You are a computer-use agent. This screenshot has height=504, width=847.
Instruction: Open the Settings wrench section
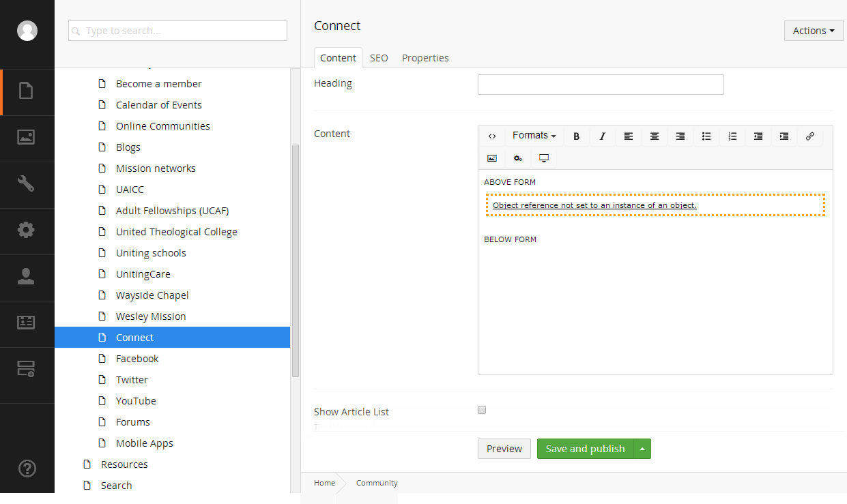(26, 183)
